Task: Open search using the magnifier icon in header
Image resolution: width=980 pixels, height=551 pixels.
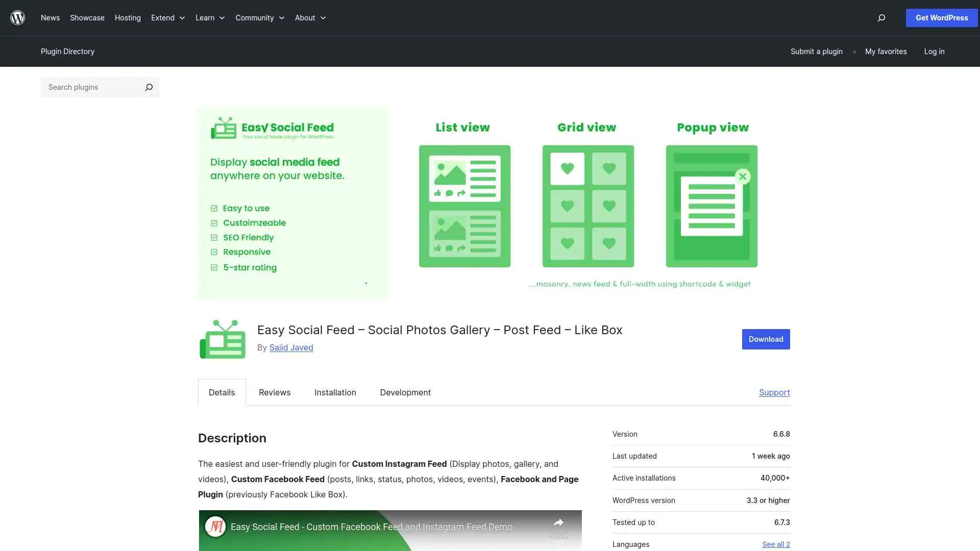Action: coord(881,17)
